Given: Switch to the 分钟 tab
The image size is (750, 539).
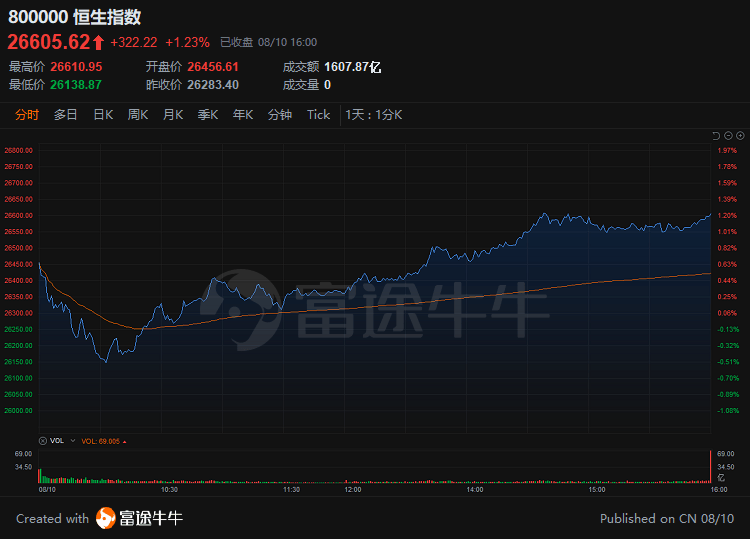Looking at the screenshot, I should click(280, 115).
